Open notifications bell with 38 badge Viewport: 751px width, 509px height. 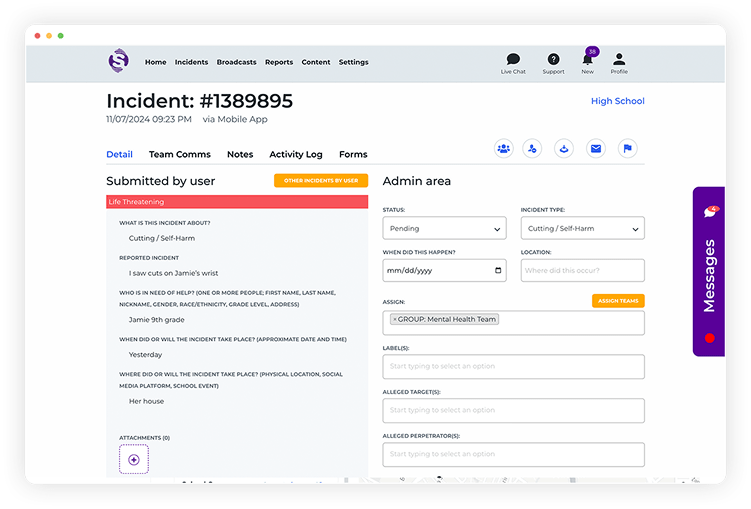click(x=588, y=58)
